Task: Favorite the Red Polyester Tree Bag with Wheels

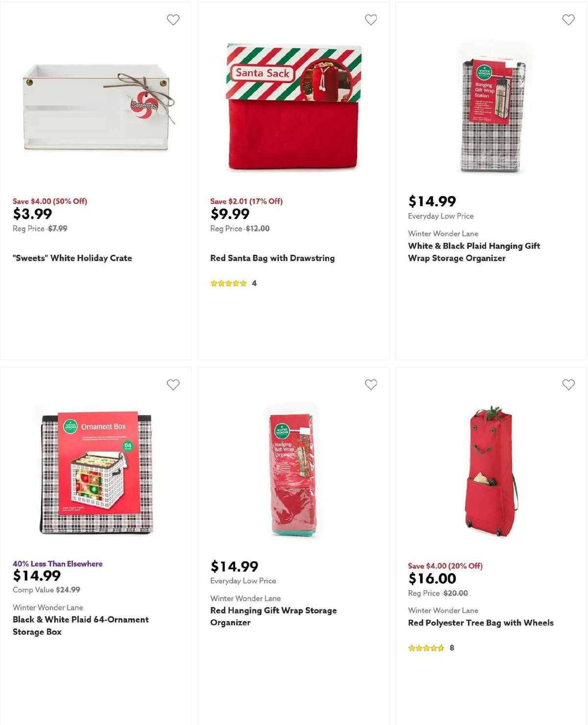Action: [x=568, y=385]
